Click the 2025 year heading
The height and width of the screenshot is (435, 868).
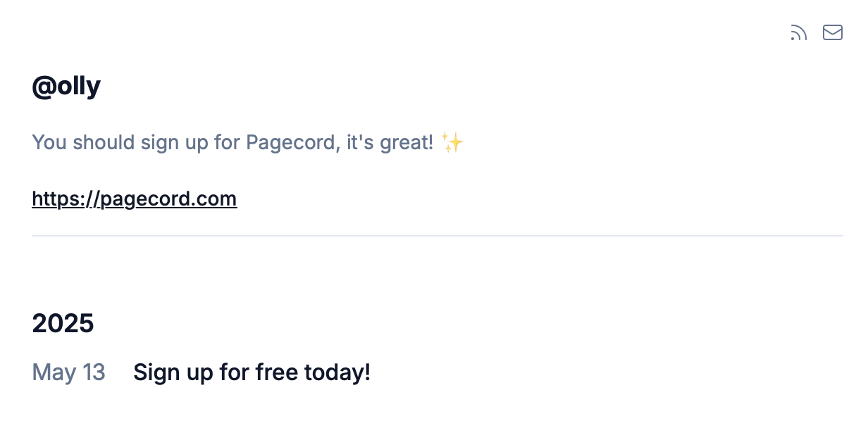[63, 324]
